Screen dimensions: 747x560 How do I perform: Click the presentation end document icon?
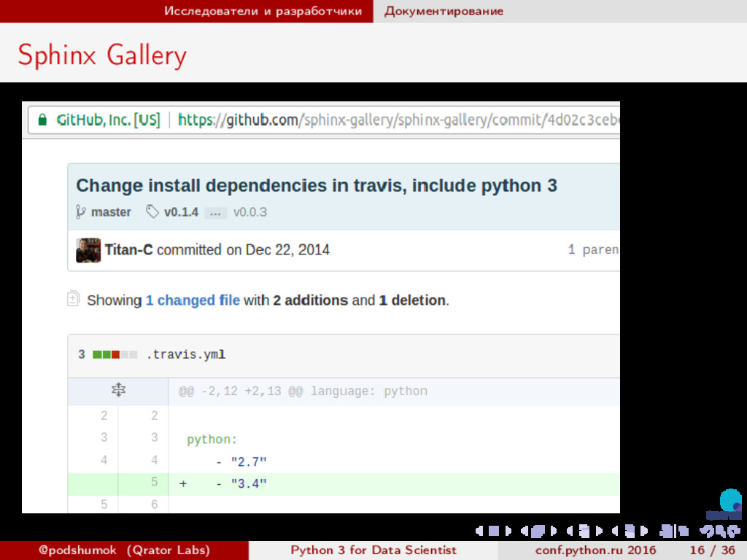click(684, 531)
